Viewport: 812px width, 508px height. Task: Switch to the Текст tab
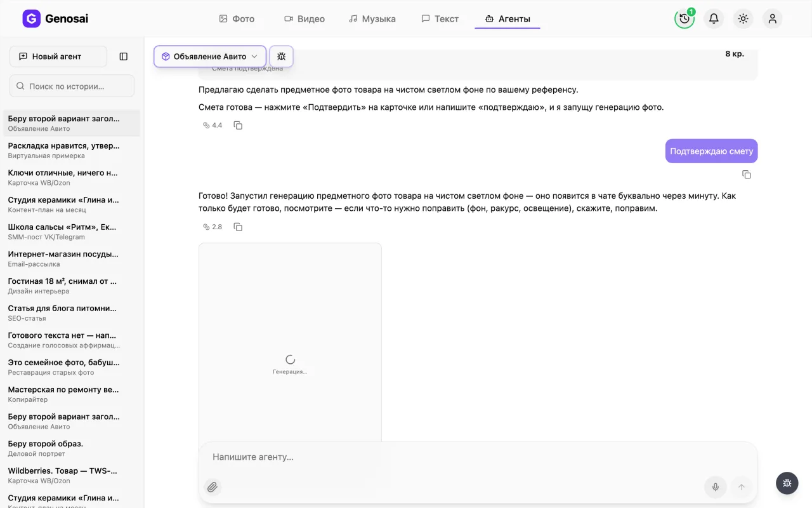coord(440,19)
